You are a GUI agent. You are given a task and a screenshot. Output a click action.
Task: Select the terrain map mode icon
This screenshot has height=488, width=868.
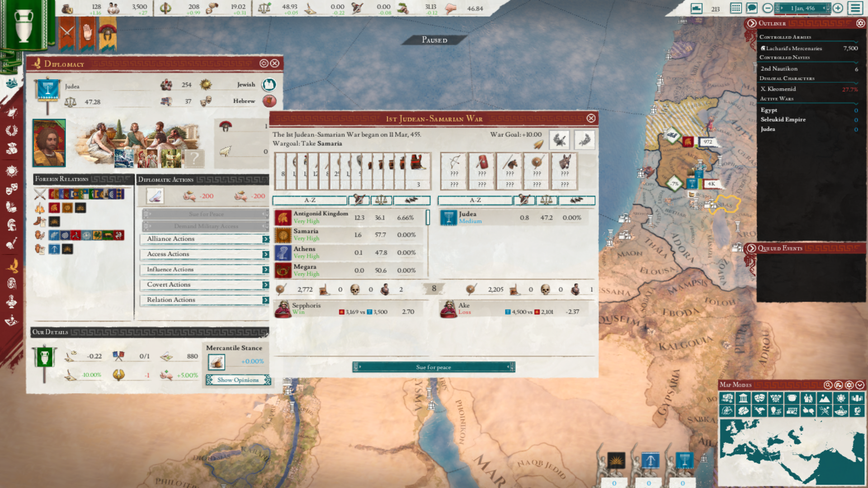[x=824, y=398]
